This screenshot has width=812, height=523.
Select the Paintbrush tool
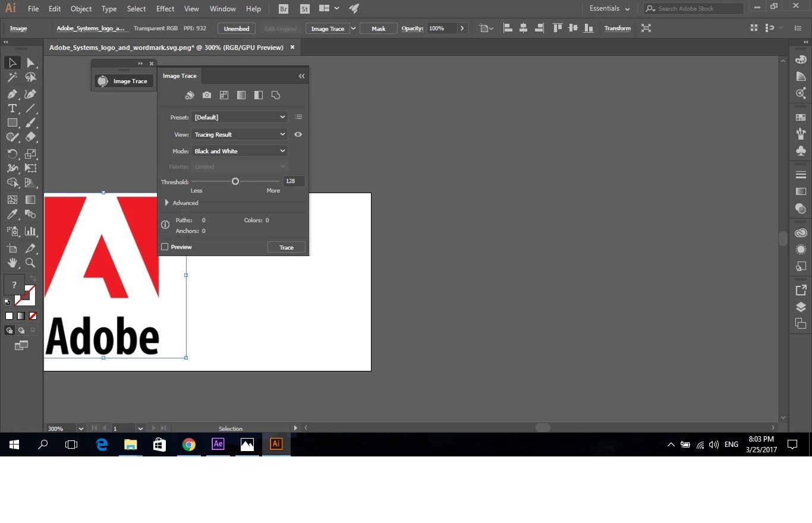pos(30,122)
